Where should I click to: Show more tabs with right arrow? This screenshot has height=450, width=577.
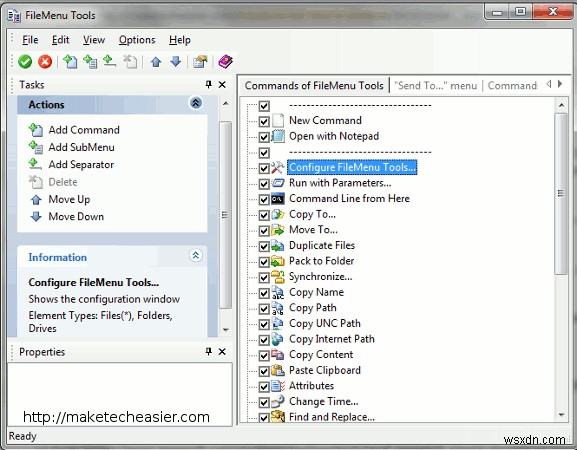560,84
